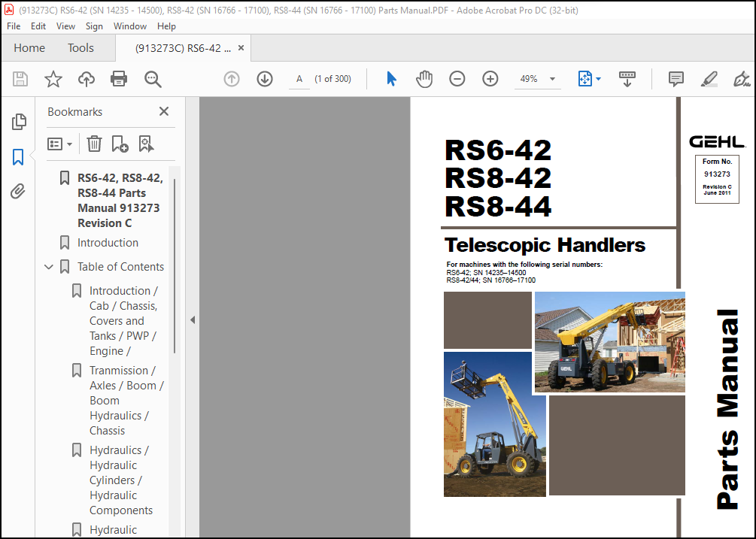756x539 pixels.
Task: Add a comment with sticky note icon
Action: 676,78
